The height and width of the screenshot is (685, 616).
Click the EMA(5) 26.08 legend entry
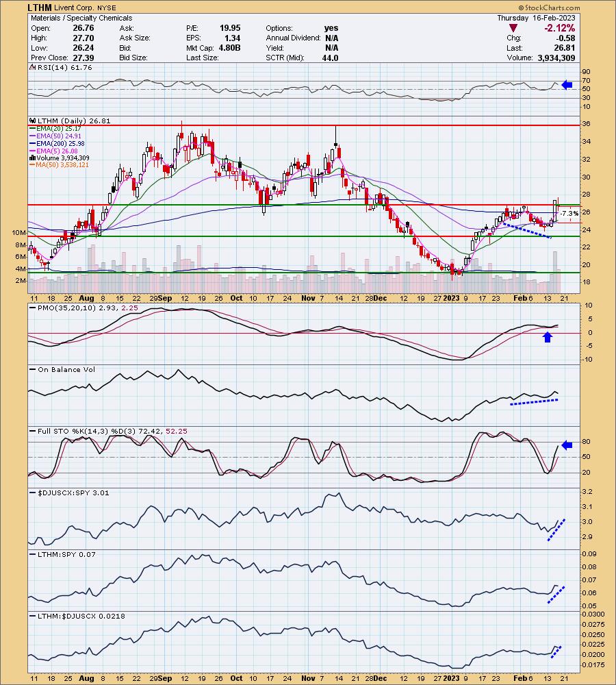[x=57, y=151]
